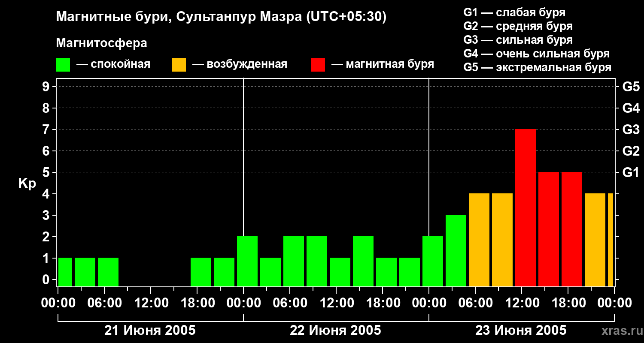
Task: Click the '— магнитная буря' legend label
Action: coord(383,64)
